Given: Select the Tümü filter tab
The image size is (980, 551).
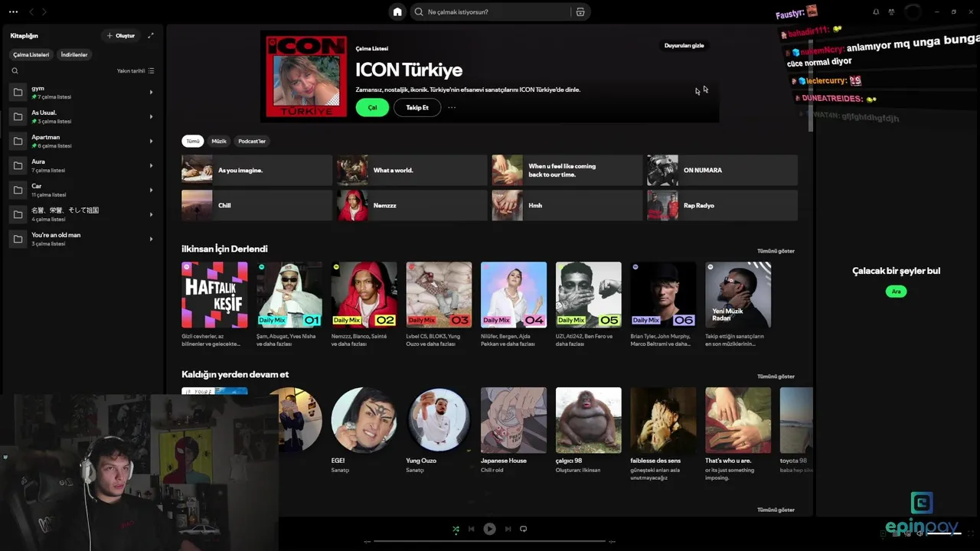Looking at the screenshot, I should (193, 141).
